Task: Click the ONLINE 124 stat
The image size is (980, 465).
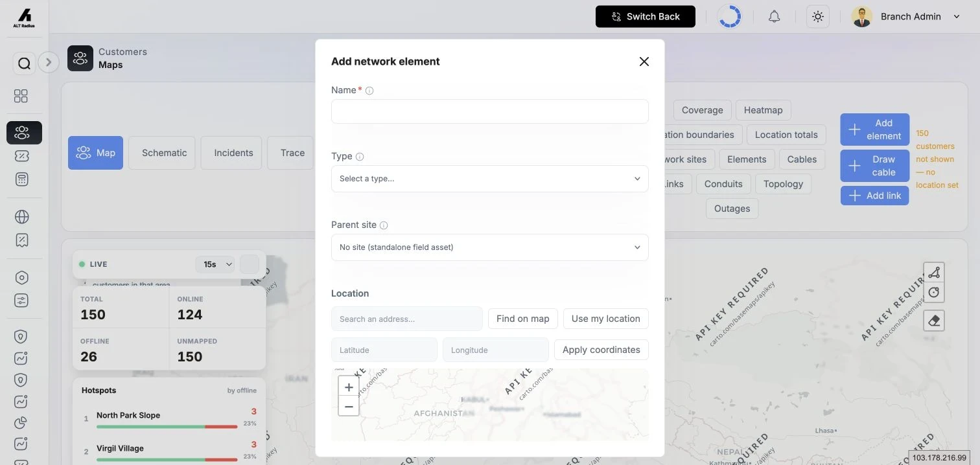Action: [x=217, y=308]
